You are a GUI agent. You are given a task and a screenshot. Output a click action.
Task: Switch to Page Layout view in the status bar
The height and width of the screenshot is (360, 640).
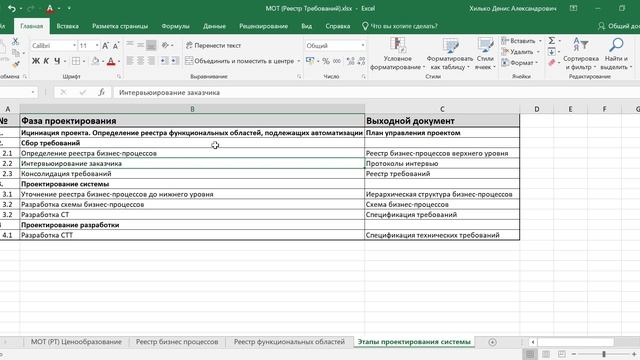(546, 354)
